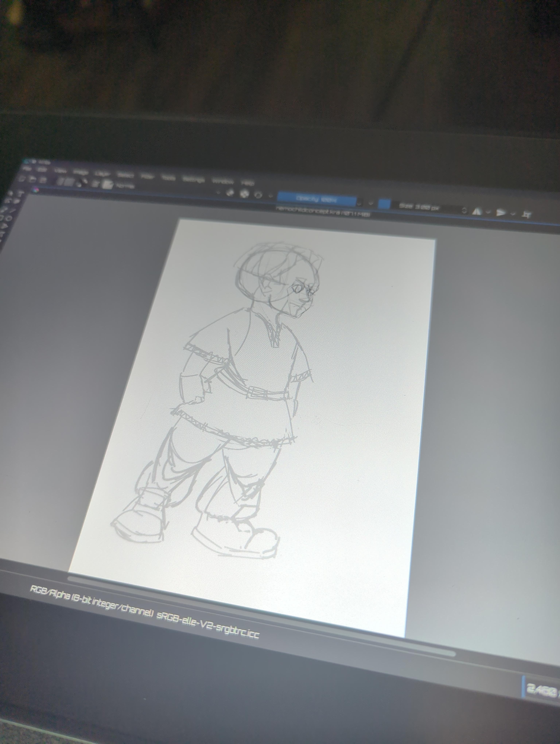Open the Tools menu

point(168,178)
